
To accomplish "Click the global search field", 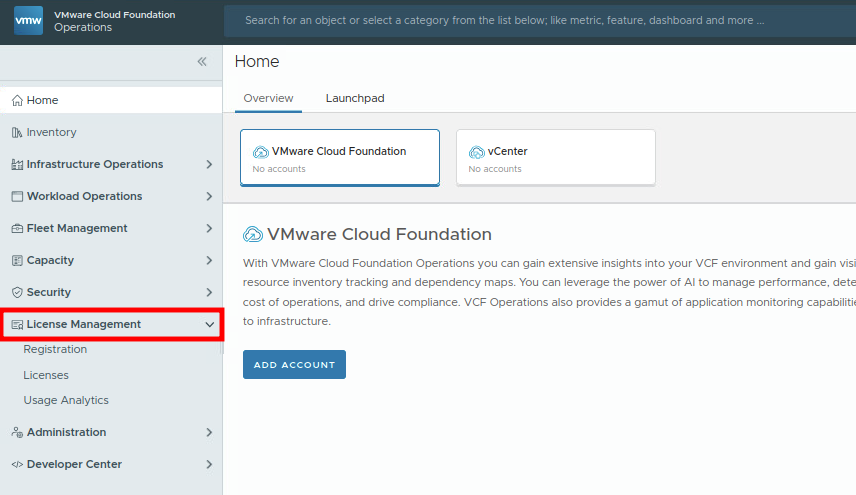I will click(540, 21).
